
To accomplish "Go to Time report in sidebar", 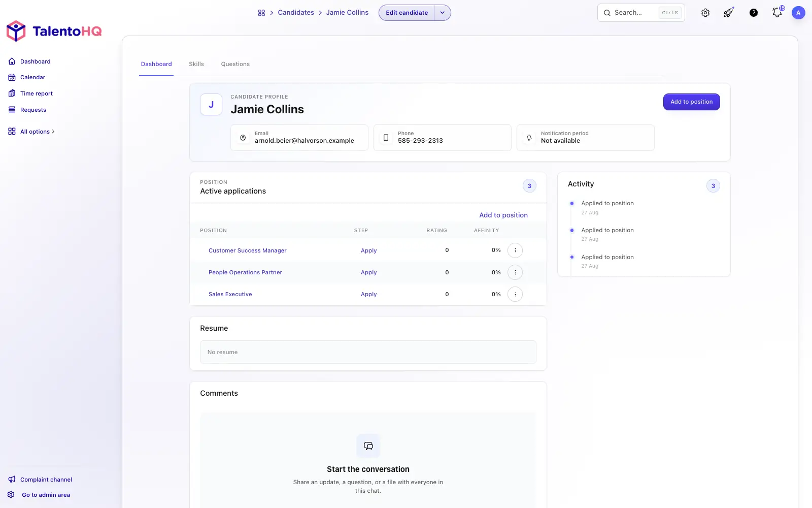I will (36, 93).
